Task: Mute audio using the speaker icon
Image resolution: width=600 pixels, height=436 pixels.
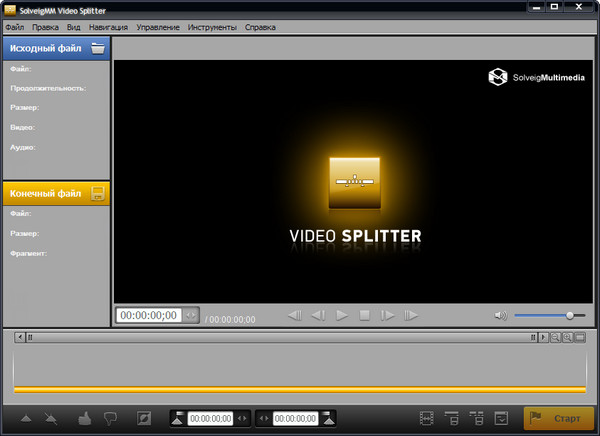Action: click(500, 316)
